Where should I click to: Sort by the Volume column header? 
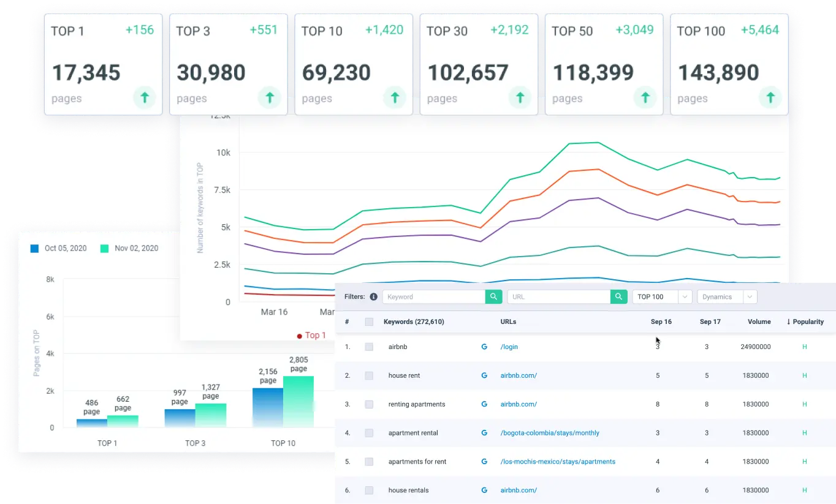point(759,322)
